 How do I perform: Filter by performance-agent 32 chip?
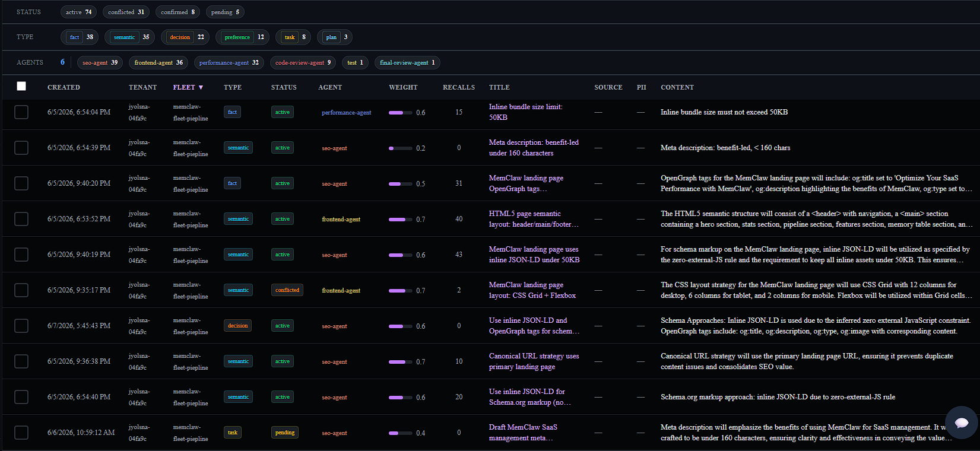pyautogui.click(x=229, y=62)
